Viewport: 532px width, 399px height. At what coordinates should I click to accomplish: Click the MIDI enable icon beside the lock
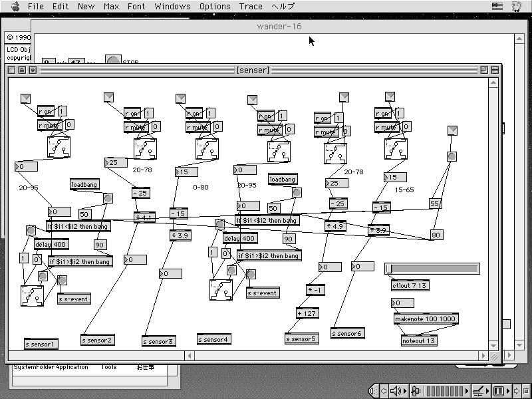tap(33, 70)
